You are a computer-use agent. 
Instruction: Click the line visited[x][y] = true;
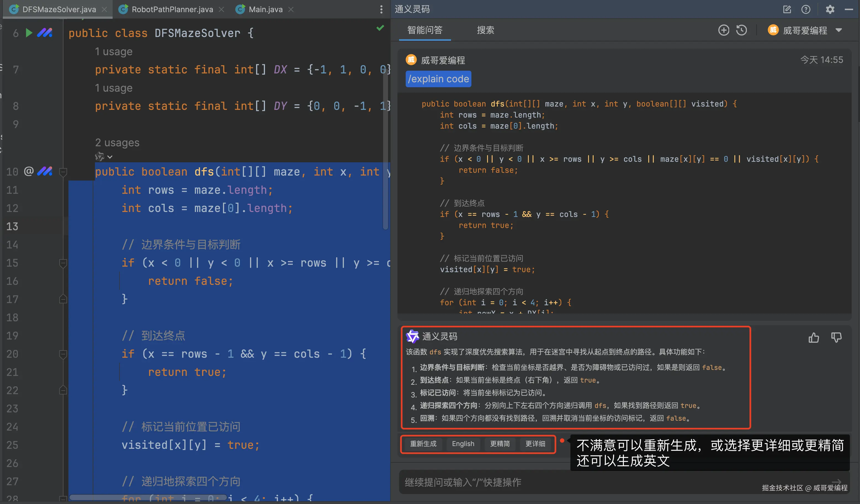tap(190, 445)
